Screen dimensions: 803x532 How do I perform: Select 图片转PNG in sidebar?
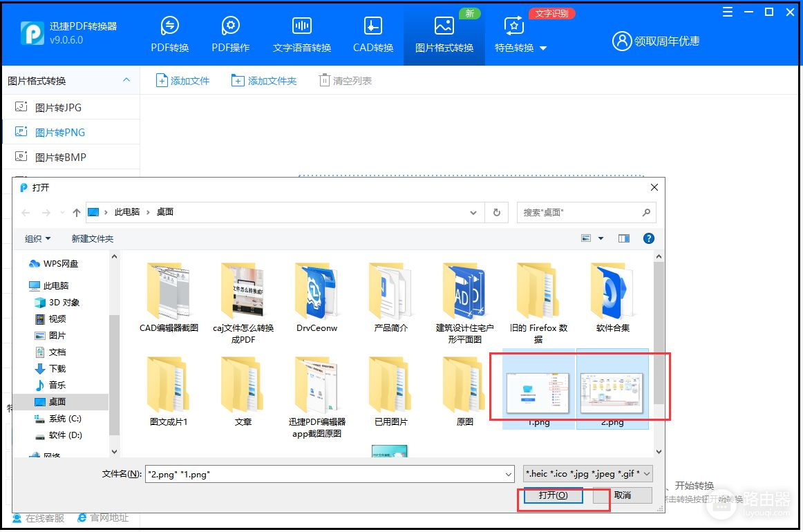pos(70,132)
